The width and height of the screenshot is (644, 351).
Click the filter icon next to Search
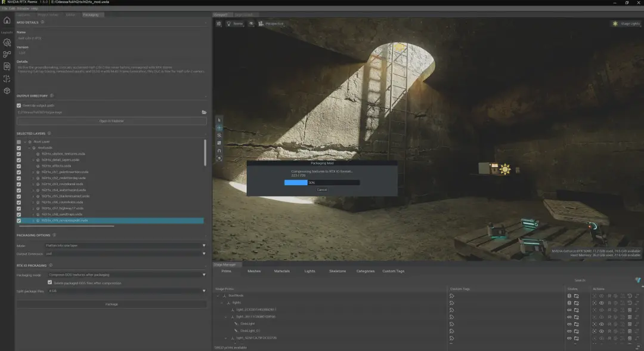638,281
